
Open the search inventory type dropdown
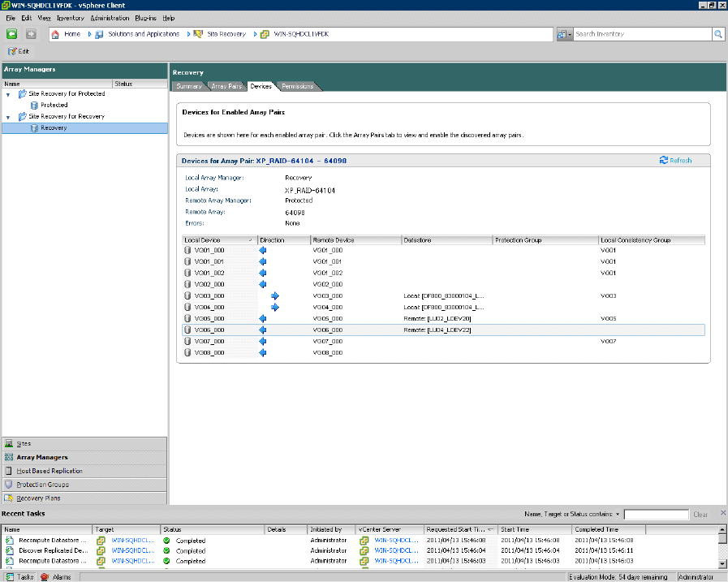pyautogui.click(x=566, y=34)
